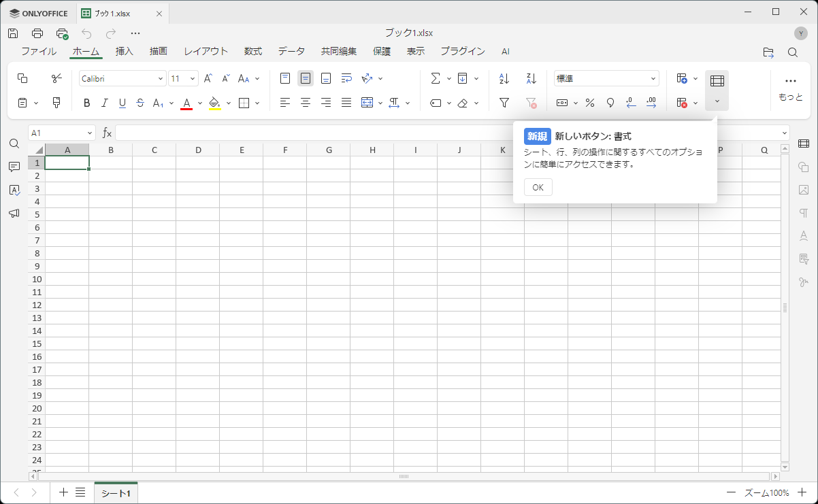This screenshot has width=818, height=504.
Task: Click the fill color bucket swatch
Action: [x=215, y=103]
